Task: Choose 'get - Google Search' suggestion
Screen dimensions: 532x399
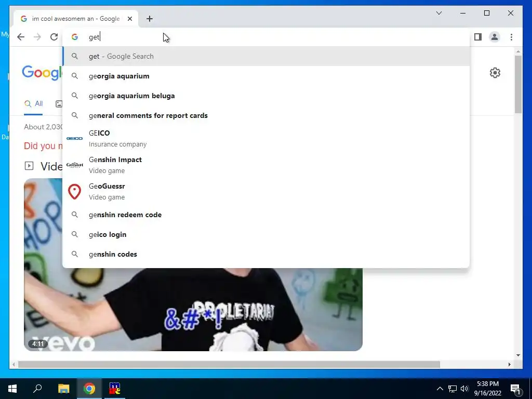Action: click(267, 56)
